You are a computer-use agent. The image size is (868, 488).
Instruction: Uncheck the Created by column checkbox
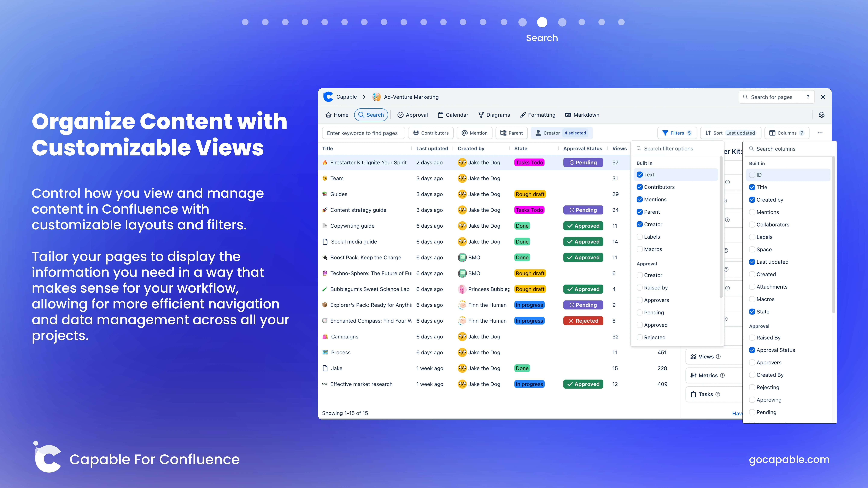click(x=752, y=200)
